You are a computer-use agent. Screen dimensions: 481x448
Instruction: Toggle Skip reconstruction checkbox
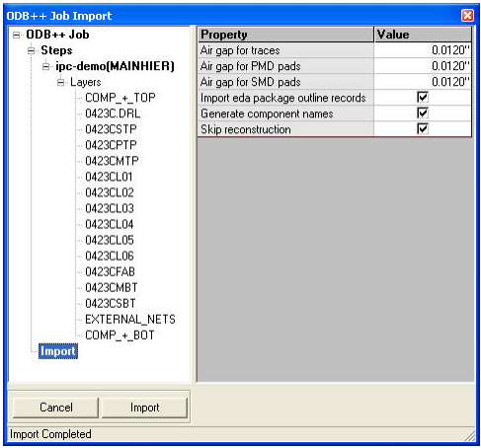[423, 128]
